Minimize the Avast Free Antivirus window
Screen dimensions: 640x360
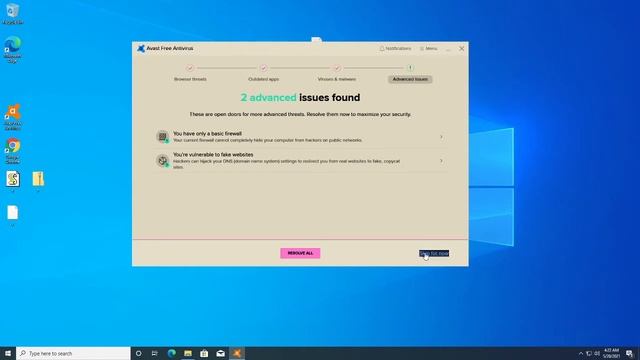pos(449,49)
